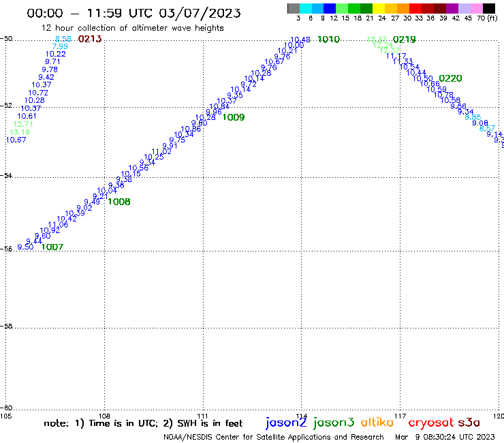504x443 pixels.
Task: Click the green 13.16 wave height
Action: click(x=20, y=132)
